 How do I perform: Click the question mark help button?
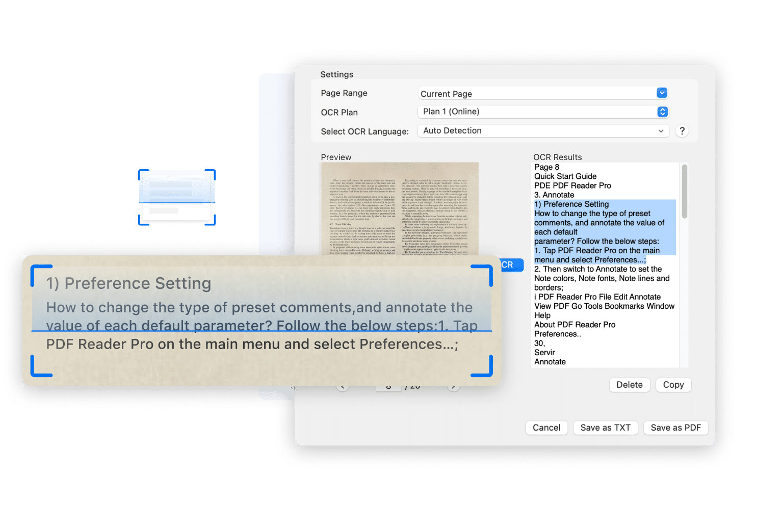coord(682,131)
